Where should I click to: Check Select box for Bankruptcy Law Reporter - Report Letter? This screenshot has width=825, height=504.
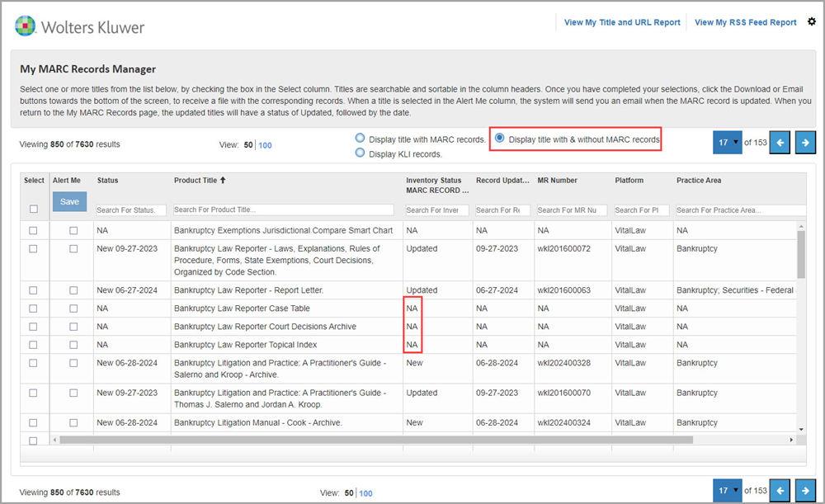pos(33,290)
